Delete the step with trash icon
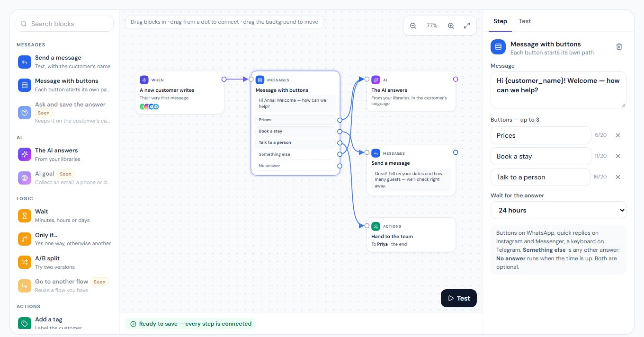This screenshot has height=337, width=644. (x=619, y=46)
